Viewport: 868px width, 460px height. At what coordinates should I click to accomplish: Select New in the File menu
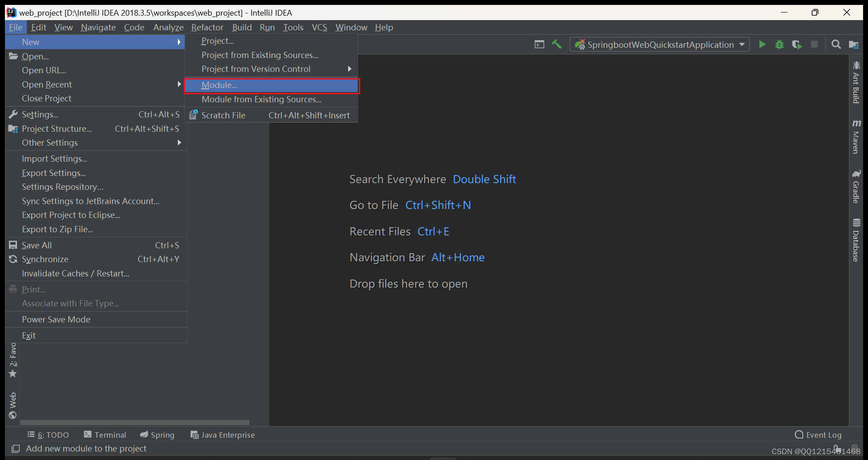95,42
